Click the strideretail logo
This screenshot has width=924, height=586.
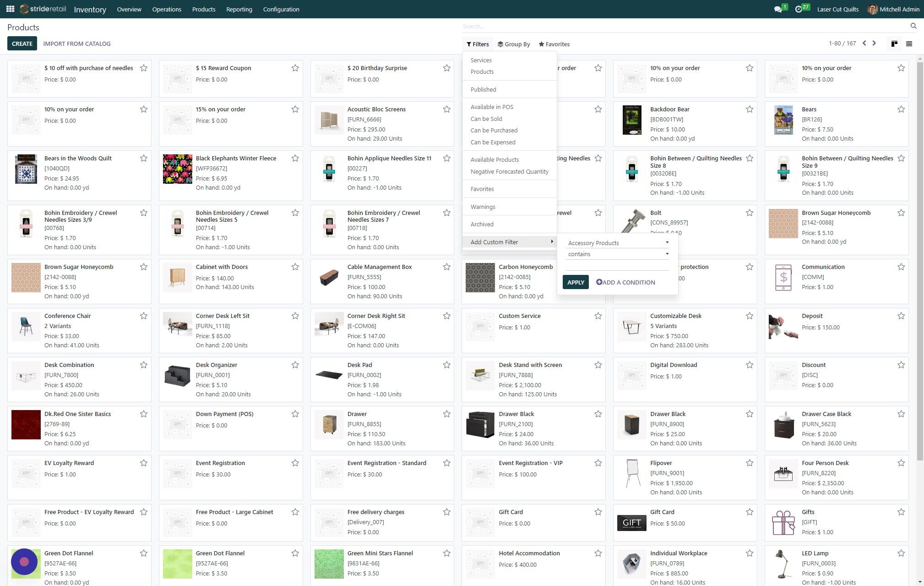(43, 9)
